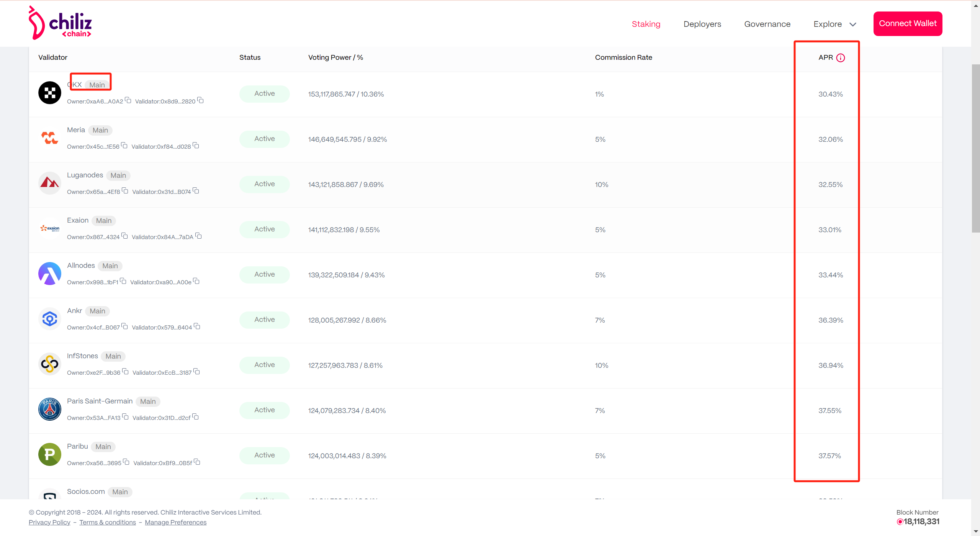Copy the Luganodes owner address
Screen dimensions: 980x536
click(125, 191)
